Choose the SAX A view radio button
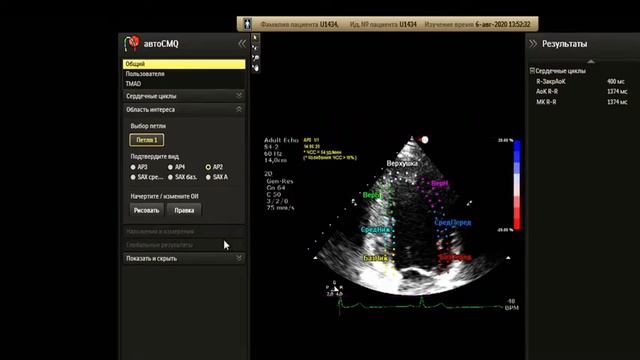640x360 pixels. [208, 177]
